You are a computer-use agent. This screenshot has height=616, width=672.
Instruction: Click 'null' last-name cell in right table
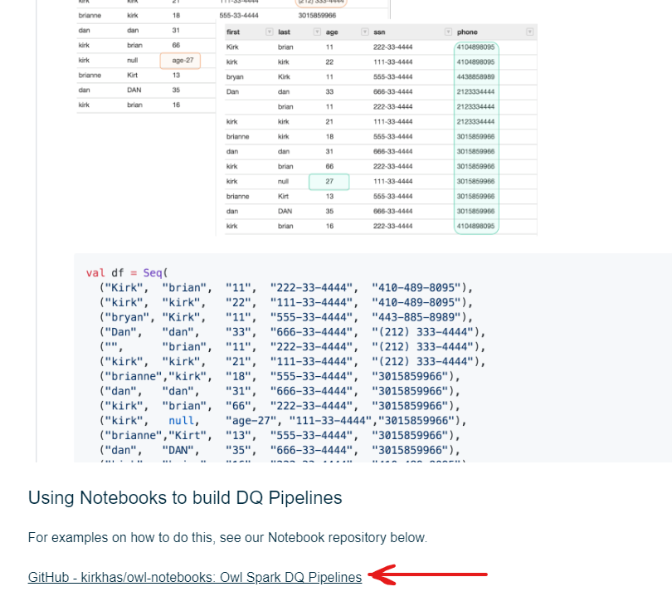[x=283, y=182]
